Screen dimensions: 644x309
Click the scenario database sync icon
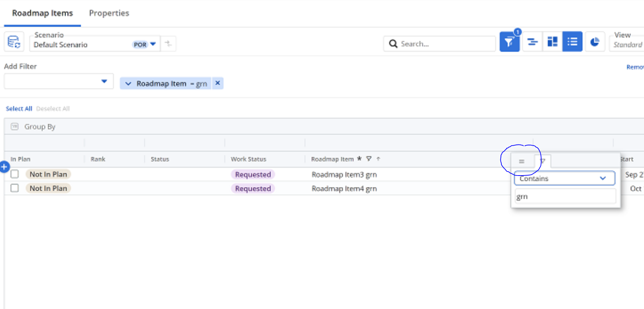(x=14, y=42)
